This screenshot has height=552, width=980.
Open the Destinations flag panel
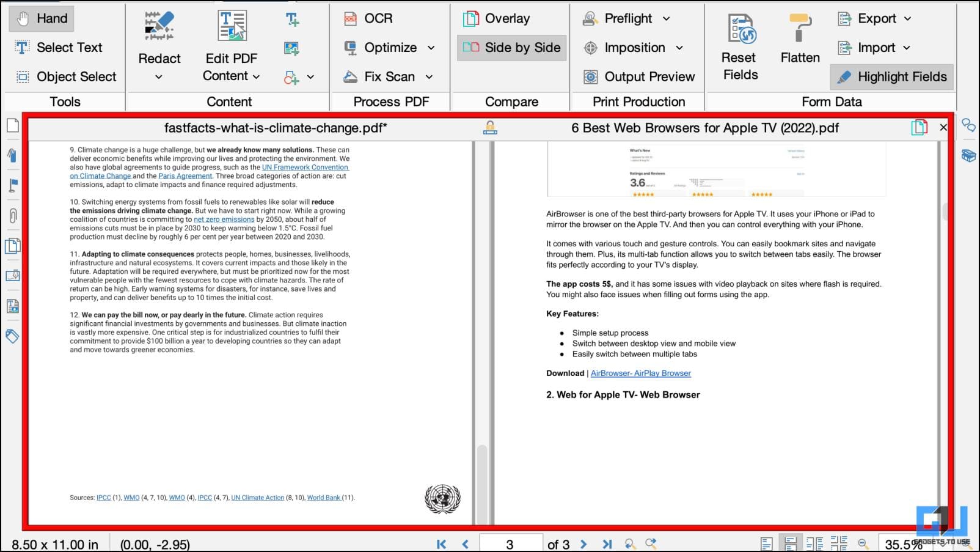tap(12, 185)
